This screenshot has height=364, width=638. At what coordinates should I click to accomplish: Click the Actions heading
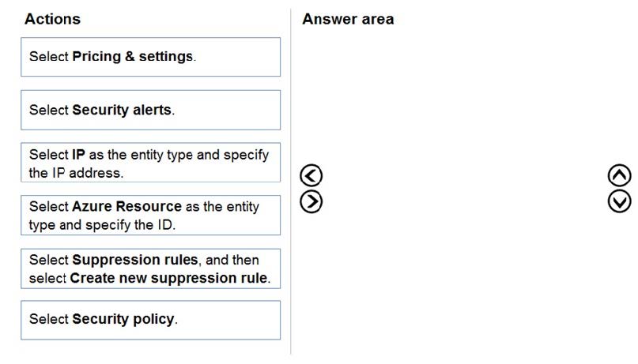tap(52, 19)
